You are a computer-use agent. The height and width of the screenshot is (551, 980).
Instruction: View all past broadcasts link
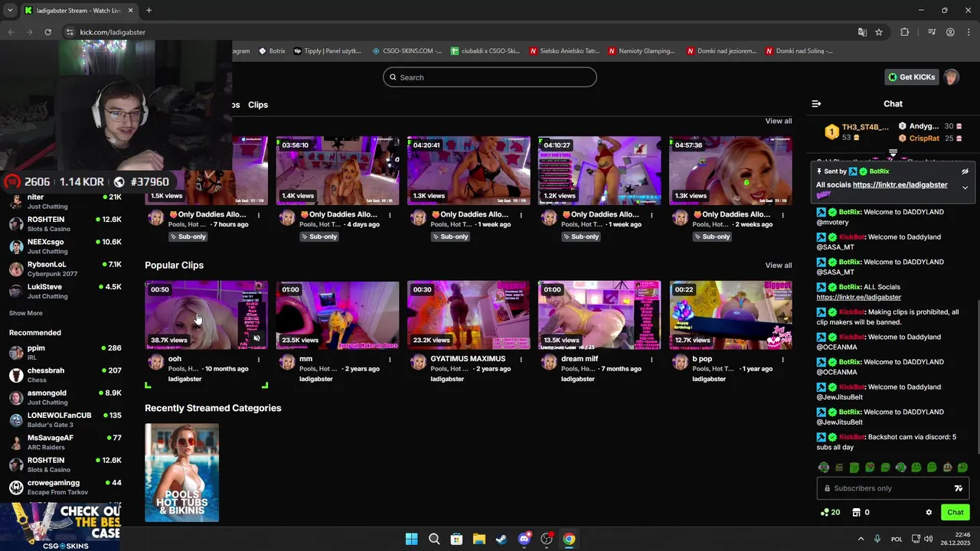pos(779,121)
